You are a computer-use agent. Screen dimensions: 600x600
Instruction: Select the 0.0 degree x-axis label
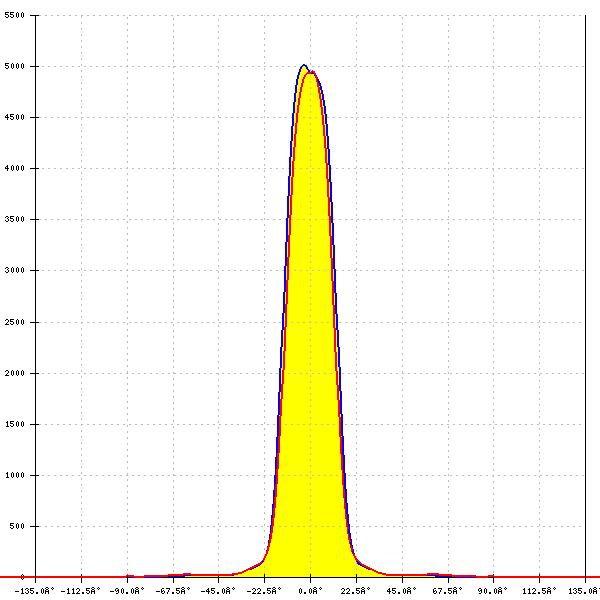pos(310,591)
